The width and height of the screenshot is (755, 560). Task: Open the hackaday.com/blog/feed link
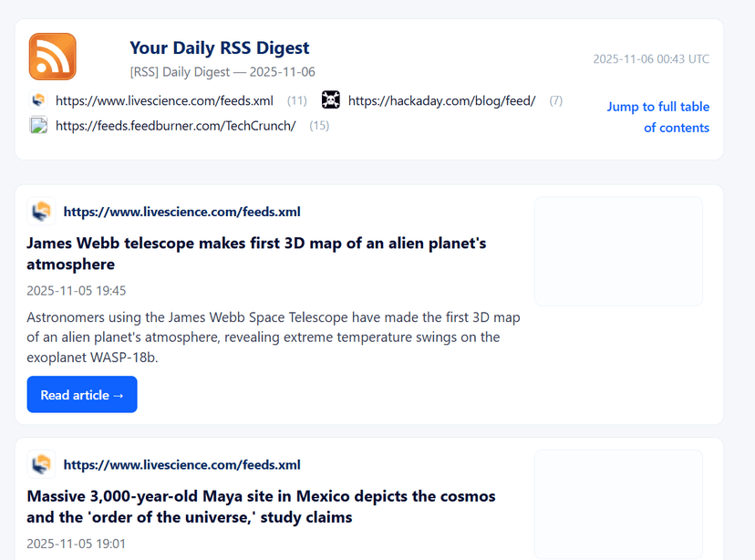click(x=441, y=100)
